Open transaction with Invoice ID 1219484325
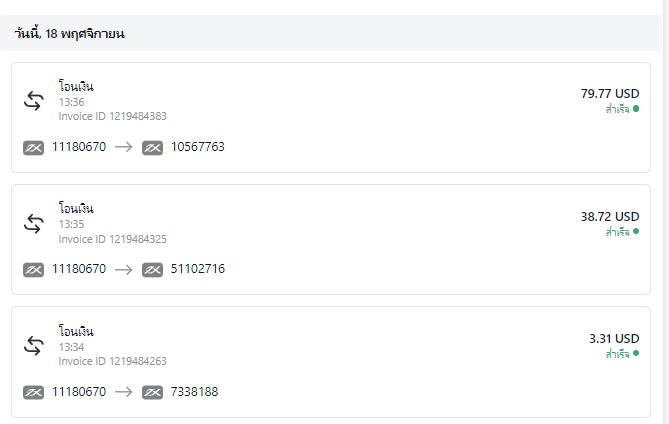This screenshot has width=669, height=424. point(331,240)
